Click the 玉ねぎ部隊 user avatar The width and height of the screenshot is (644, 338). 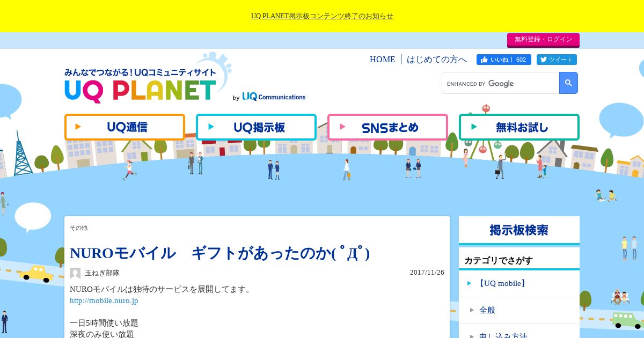[75, 273]
